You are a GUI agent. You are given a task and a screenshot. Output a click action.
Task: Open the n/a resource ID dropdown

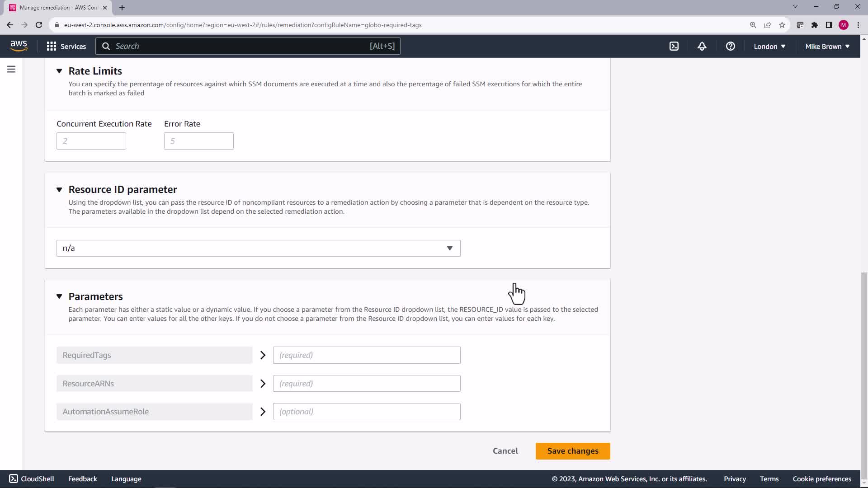click(x=258, y=248)
